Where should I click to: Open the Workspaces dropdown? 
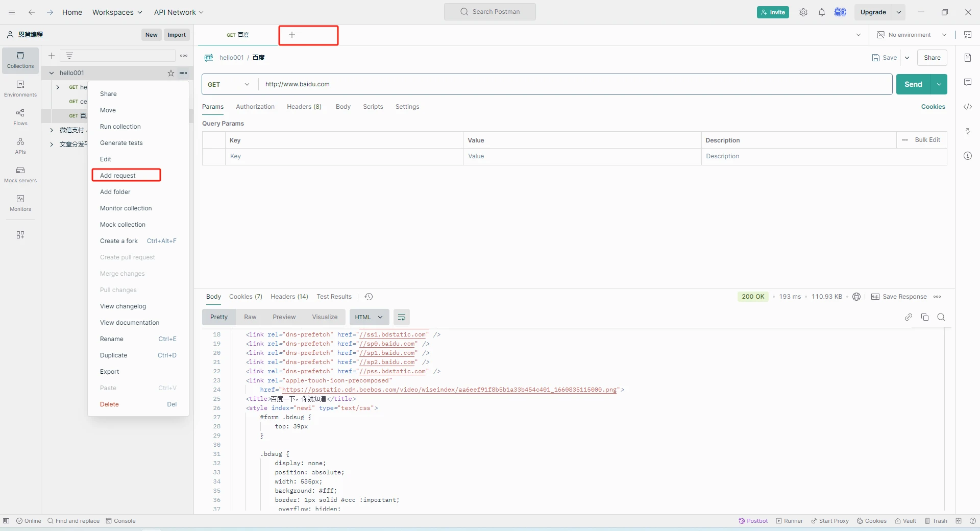117,12
